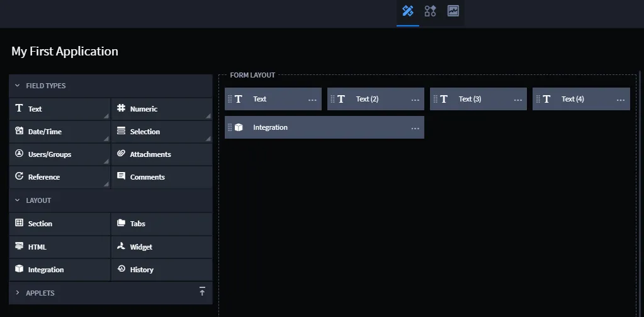This screenshot has width=644, height=317.
Task: Expand the APPLETS section
Action: point(17,293)
